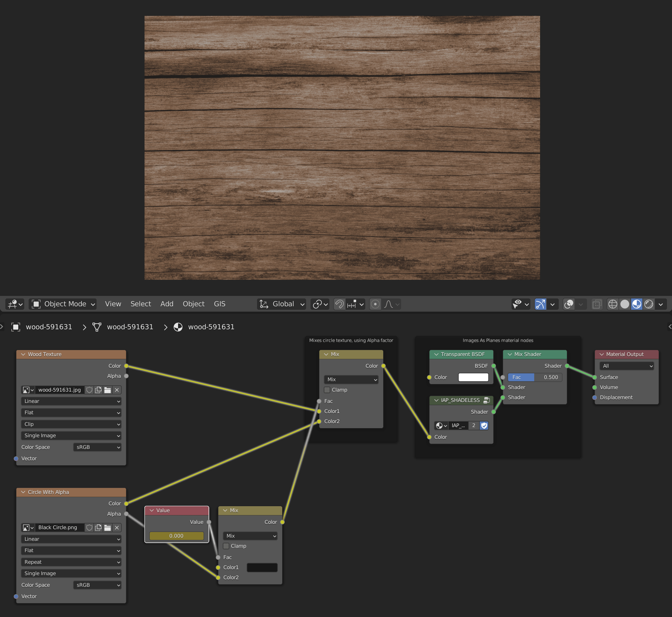Click the wood-591631 object breadcrumb
The height and width of the screenshot is (617, 672).
tap(49, 327)
